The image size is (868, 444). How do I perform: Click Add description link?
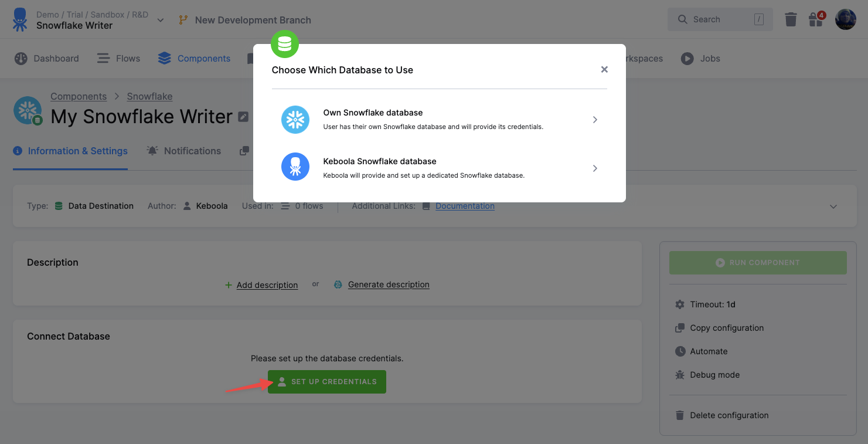pos(267,285)
